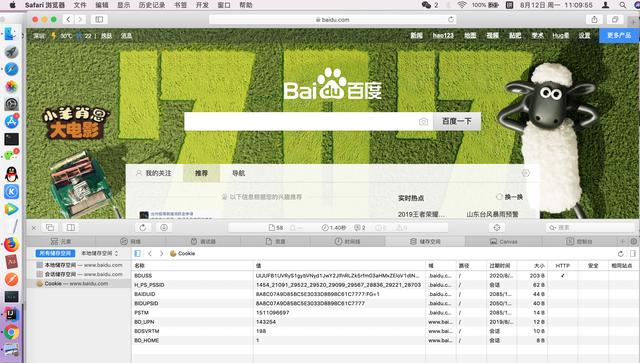Screen dimensions: 640x363
Task: Select the BDUSS cookie row
Action: pyautogui.click(x=386, y=276)
